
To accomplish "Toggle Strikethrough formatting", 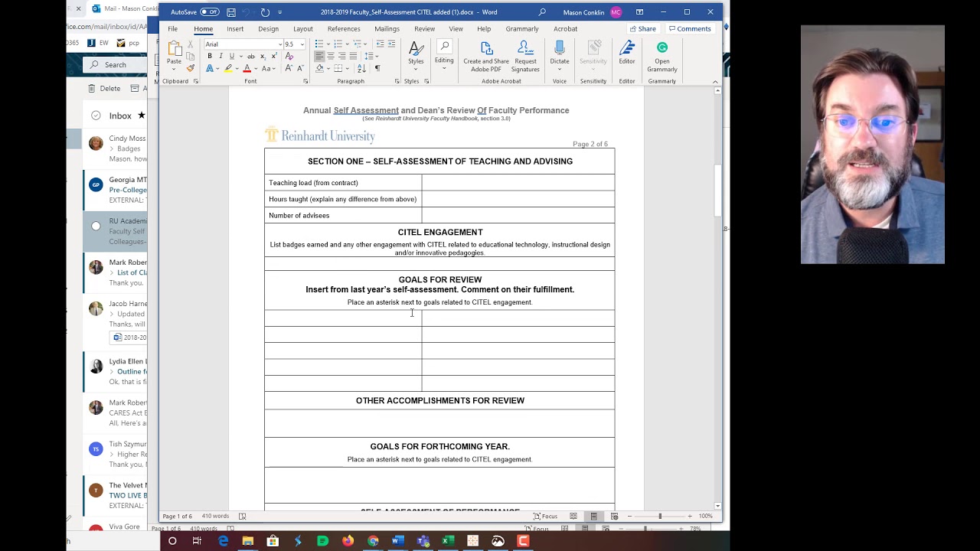I will (250, 57).
